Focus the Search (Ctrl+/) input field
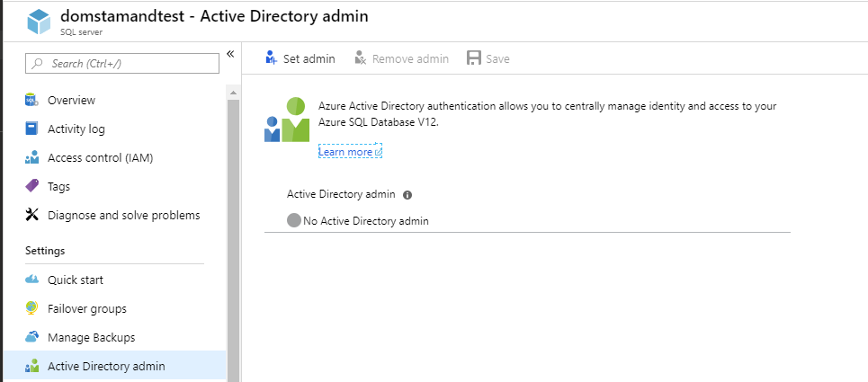The image size is (868, 382). (122, 64)
